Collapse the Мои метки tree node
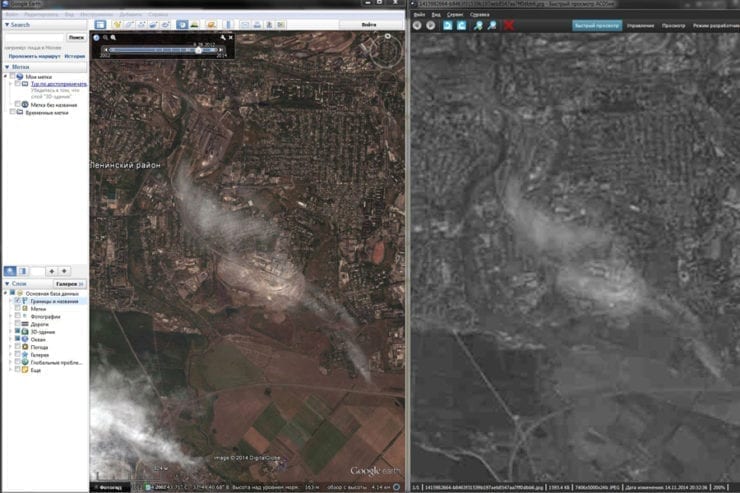Screen dimensions: 740x493 click(6, 76)
